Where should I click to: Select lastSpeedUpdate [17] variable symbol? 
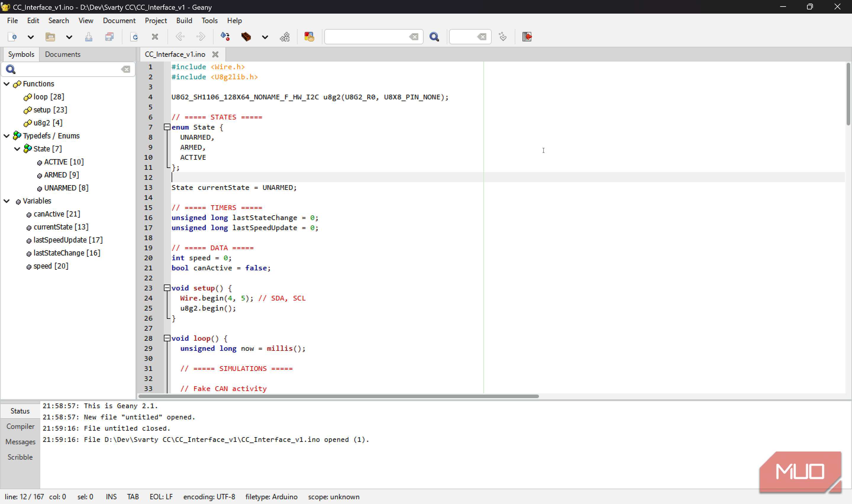68,240
